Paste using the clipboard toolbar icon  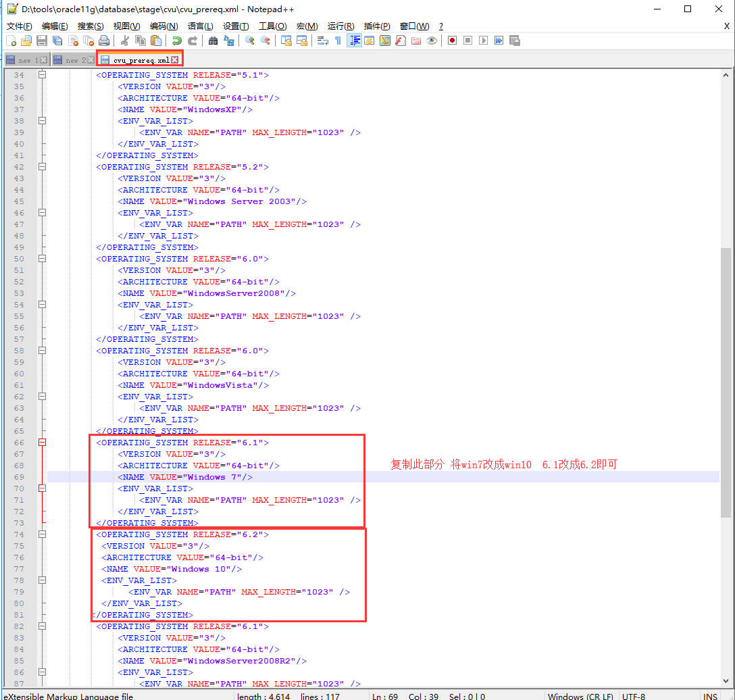[155, 41]
